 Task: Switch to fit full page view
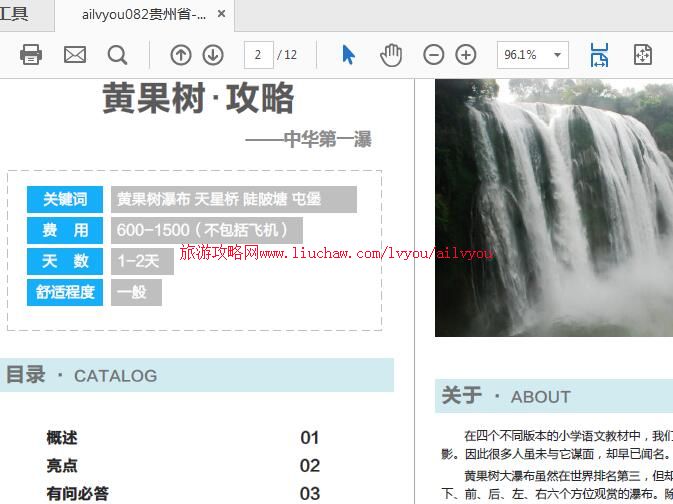tap(643, 55)
